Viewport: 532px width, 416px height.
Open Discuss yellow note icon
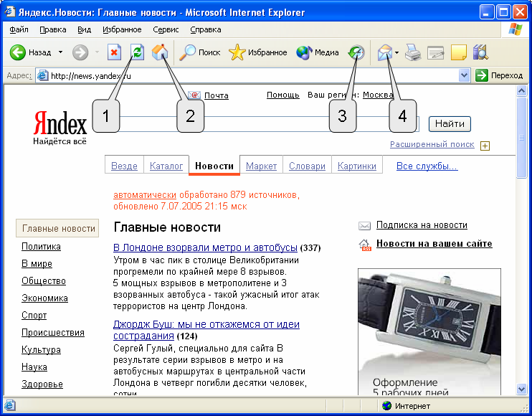459,52
